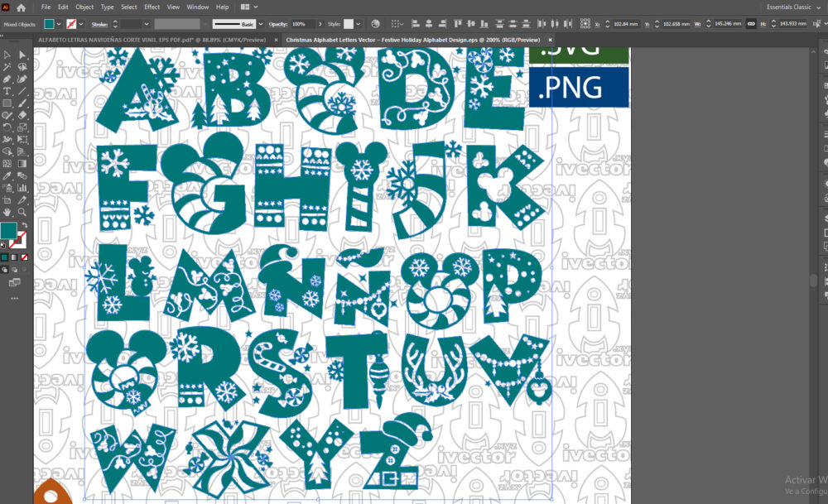Screen dimensions: 828x504
Task: Select the Shape Builder tool
Action: pyautogui.click(x=7, y=151)
